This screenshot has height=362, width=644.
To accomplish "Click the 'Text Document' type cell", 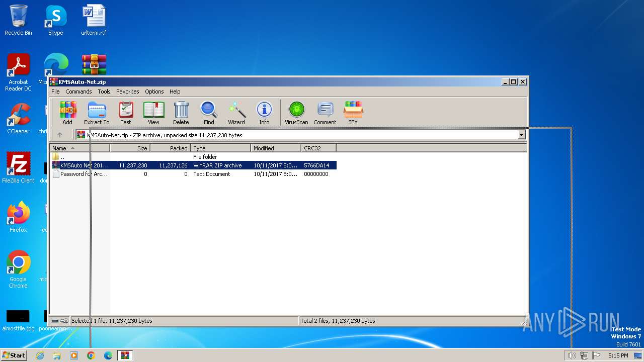I will (212, 174).
